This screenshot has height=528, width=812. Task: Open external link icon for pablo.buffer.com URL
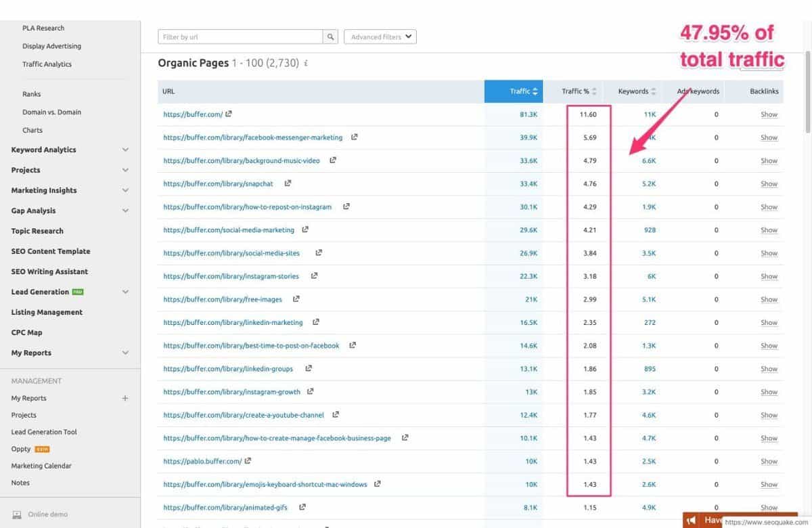point(248,461)
